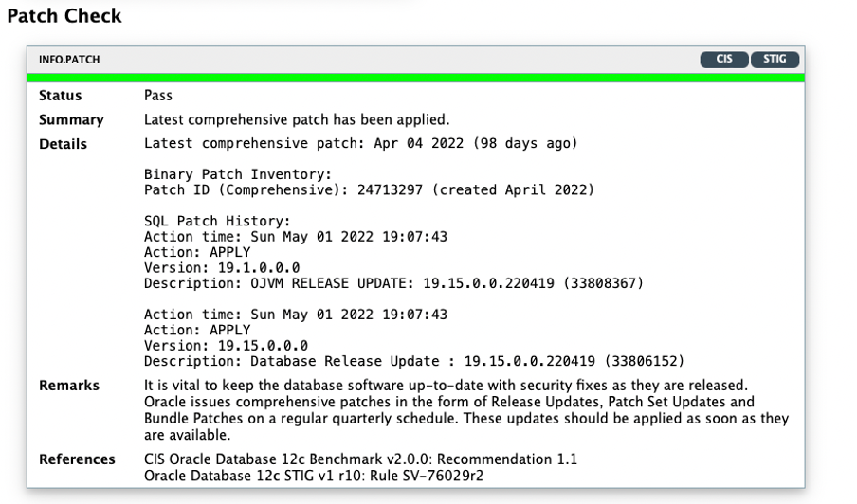The image size is (857, 504).
Task: Click the Status row label
Action: pyautogui.click(x=61, y=96)
